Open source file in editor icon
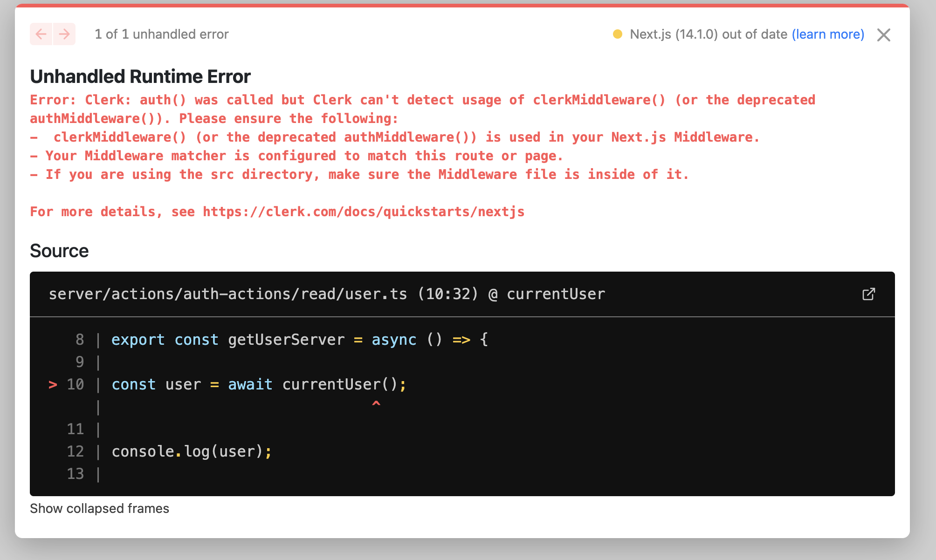The height and width of the screenshot is (560, 936). tap(868, 294)
